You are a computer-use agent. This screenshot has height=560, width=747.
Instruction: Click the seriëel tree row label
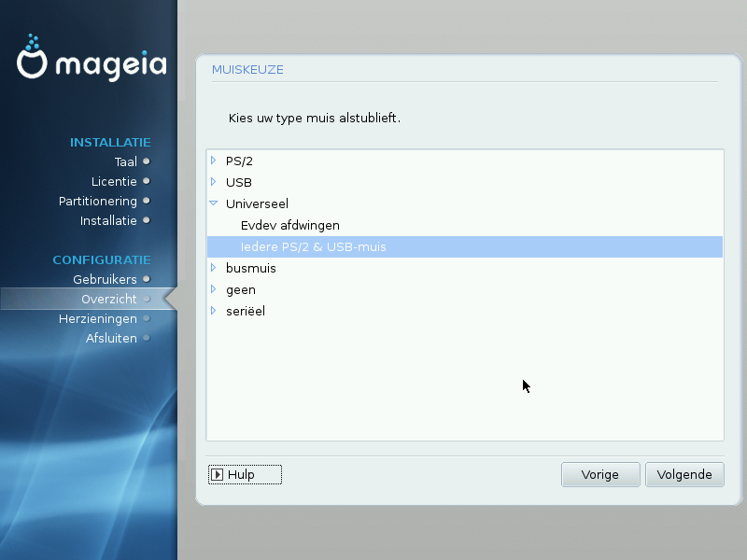click(x=246, y=311)
